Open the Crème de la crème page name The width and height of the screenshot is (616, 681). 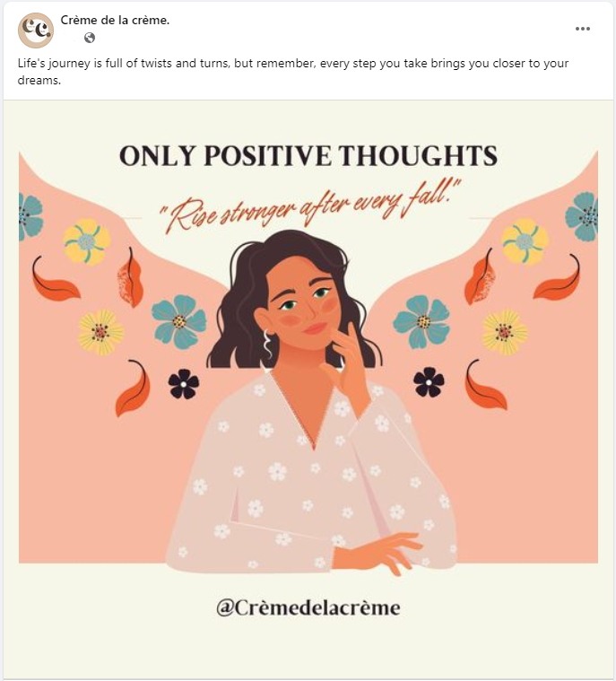116,20
